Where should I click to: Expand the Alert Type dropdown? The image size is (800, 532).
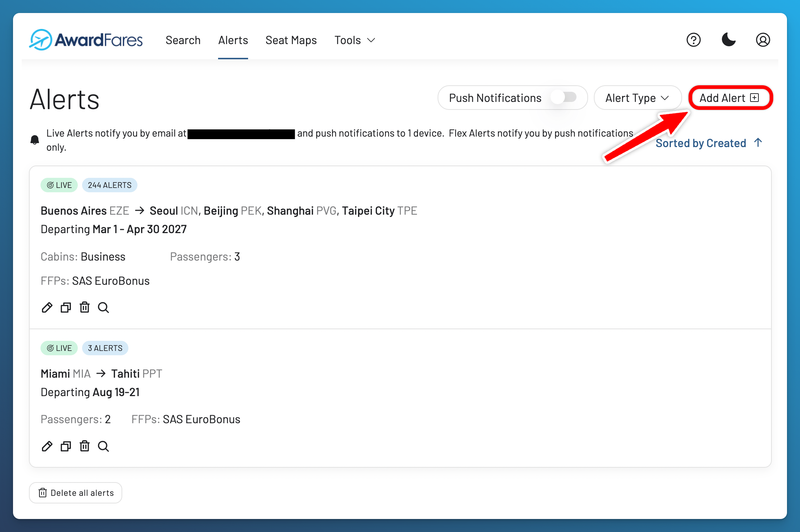(x=638, y=98)
